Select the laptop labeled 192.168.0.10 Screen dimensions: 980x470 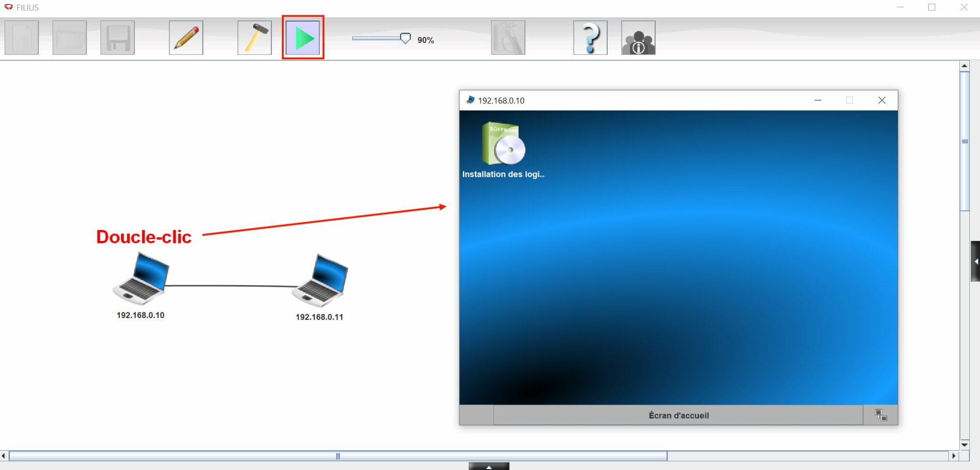(x=142, y=280)
